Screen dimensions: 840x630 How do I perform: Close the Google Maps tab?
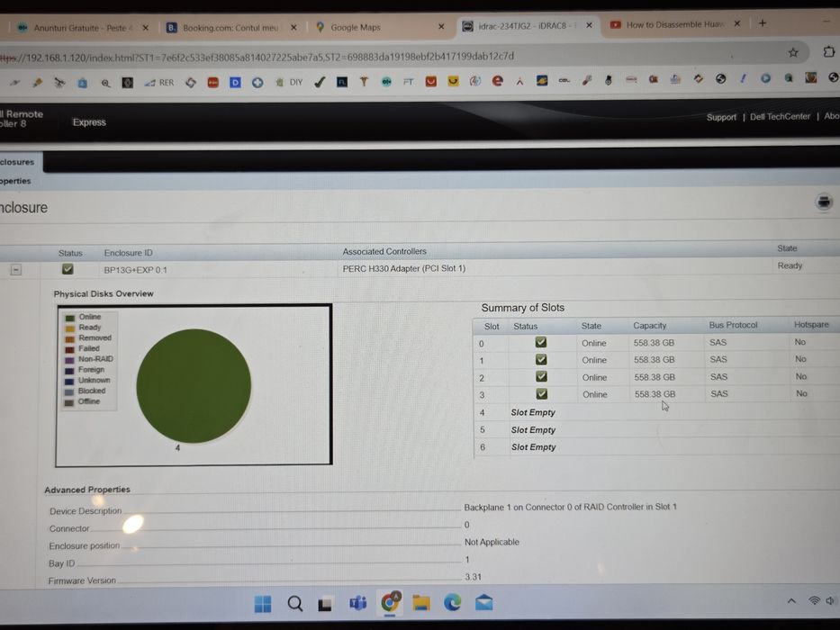coord(441,26)
